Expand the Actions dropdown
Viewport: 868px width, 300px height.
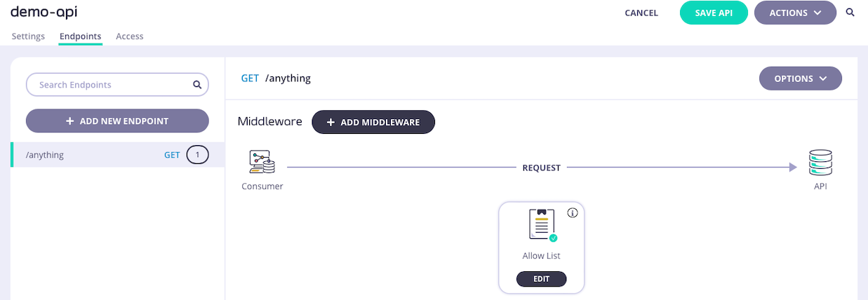pyautogui.click(x=794, y=13)
